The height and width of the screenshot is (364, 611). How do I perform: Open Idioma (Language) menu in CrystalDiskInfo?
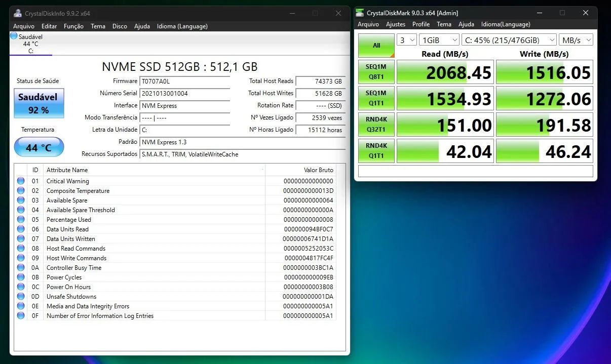[182, 26]
